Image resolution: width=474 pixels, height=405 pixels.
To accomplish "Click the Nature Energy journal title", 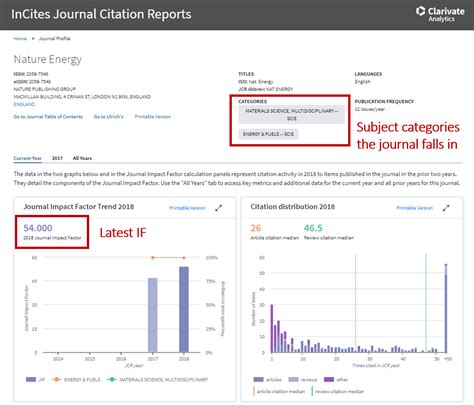I will [48, 59].
